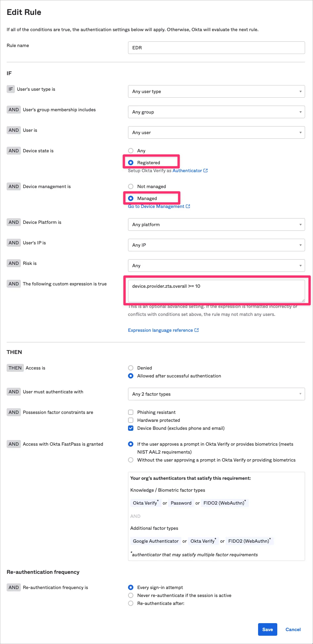The image size is (313, 644).
Task: Select Not managed device management option
Action: pos(131,186)
